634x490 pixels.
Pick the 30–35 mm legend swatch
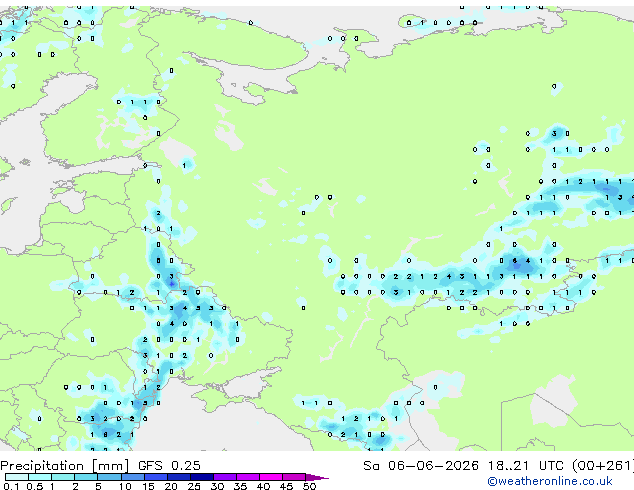pyautogui.click(x=225, y=477)
